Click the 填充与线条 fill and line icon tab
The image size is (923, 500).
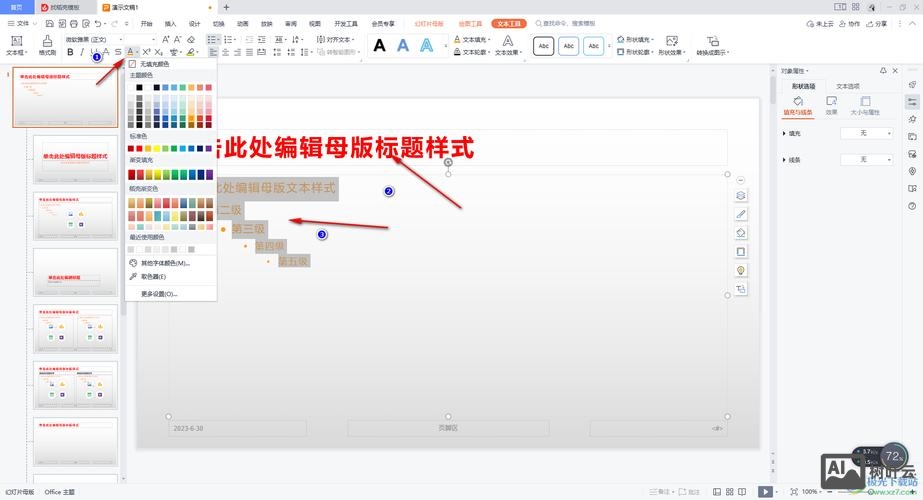point(798,105)
